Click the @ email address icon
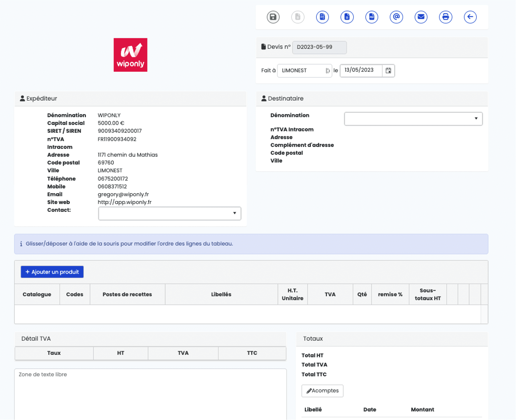 point(396,17)
